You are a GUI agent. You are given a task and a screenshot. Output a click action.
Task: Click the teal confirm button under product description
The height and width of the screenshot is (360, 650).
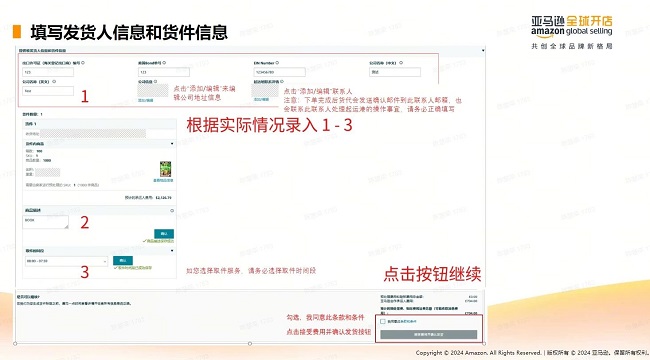(x=164, y=234)
